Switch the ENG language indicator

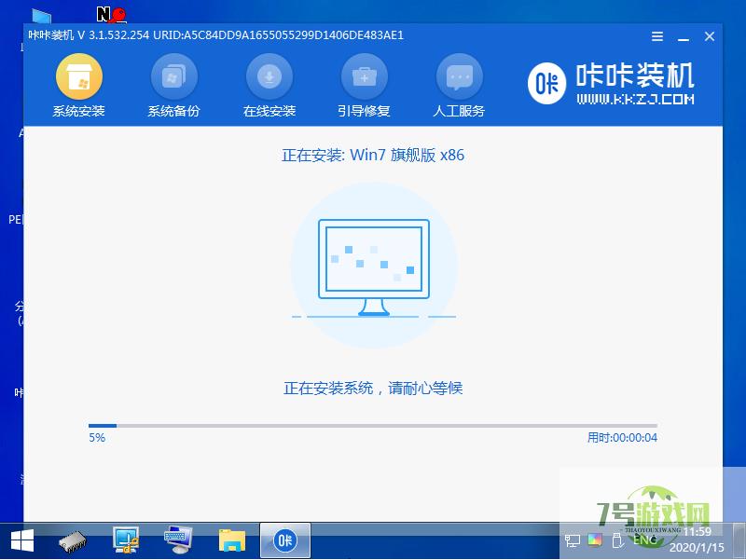click(x=643, y=540)
